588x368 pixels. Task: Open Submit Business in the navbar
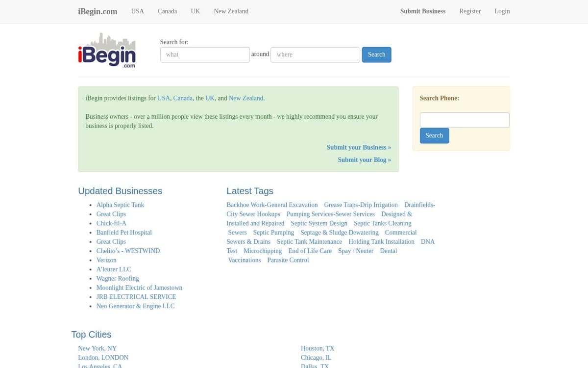(423, 11)
